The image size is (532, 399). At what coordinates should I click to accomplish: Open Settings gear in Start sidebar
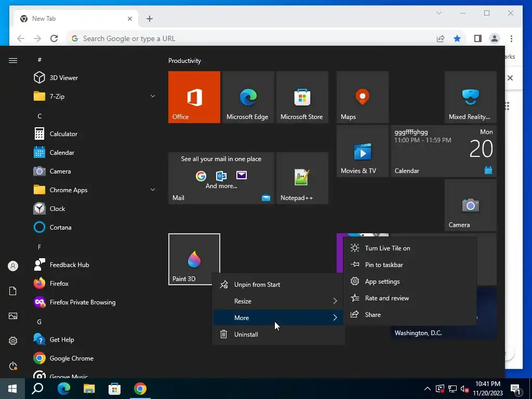(x=13, y=341)
